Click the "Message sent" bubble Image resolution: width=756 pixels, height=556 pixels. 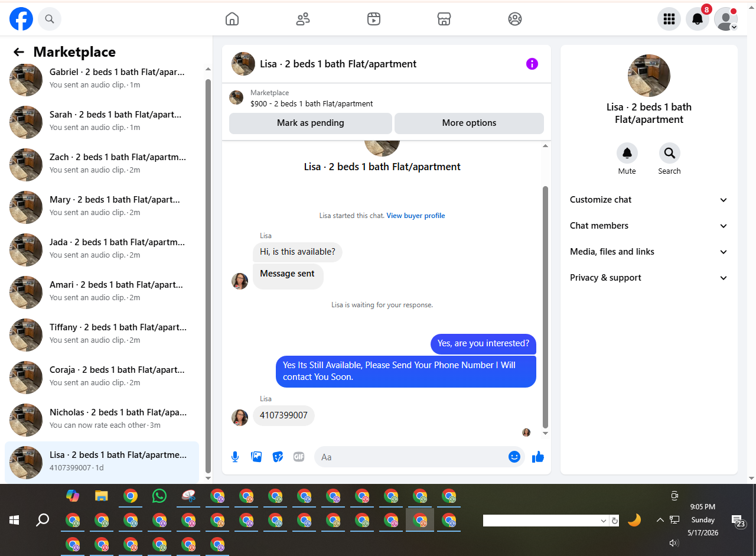[288, 275]
